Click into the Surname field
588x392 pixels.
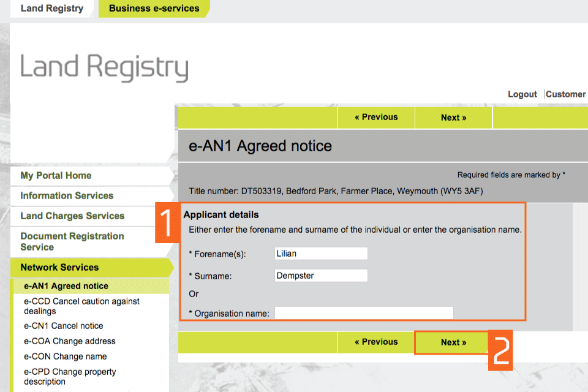tap(321, 276)
